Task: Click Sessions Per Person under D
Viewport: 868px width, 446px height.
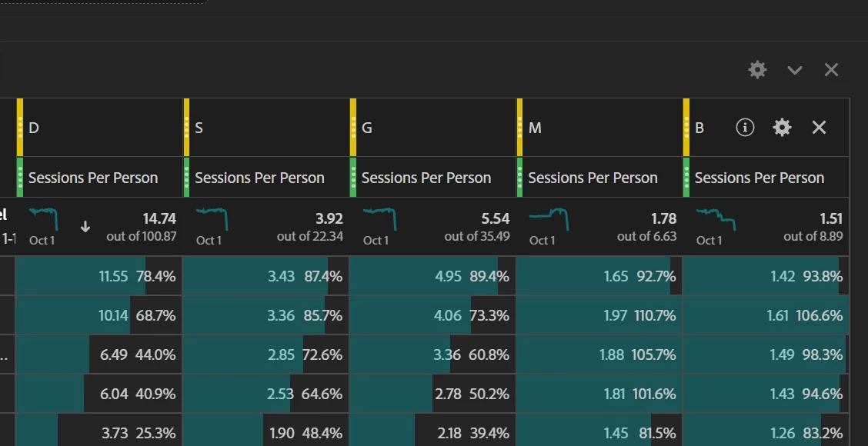Action: point(93,178)
